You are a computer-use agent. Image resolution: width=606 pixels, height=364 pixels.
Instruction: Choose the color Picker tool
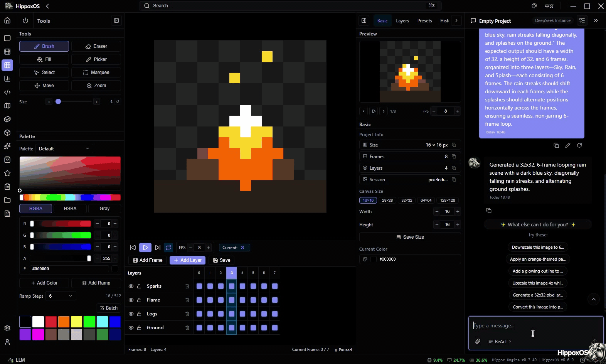click(x=96, y=59)
